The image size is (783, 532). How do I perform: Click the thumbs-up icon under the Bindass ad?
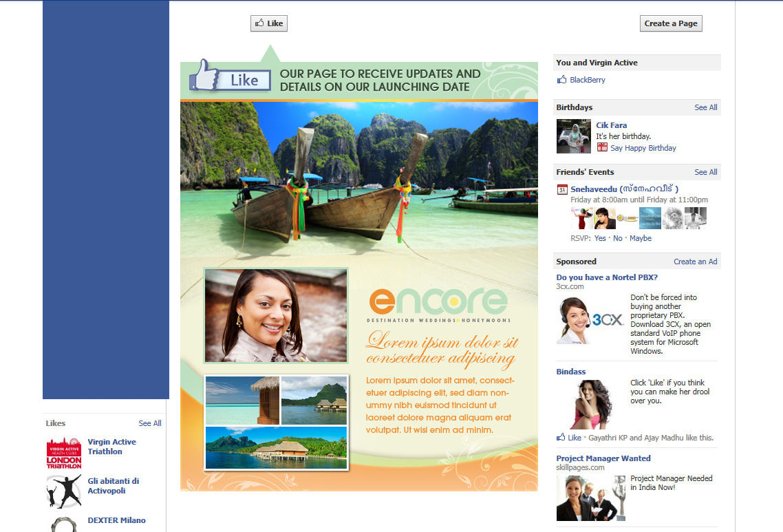561,437
